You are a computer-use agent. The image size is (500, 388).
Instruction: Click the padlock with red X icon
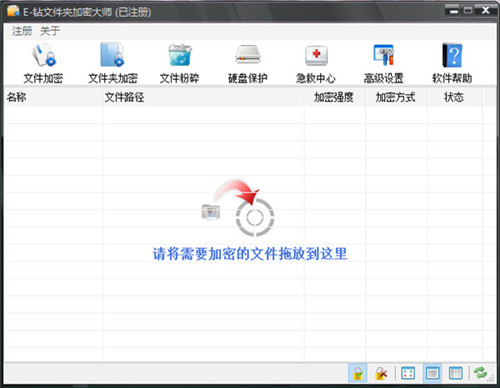point(381,373)
